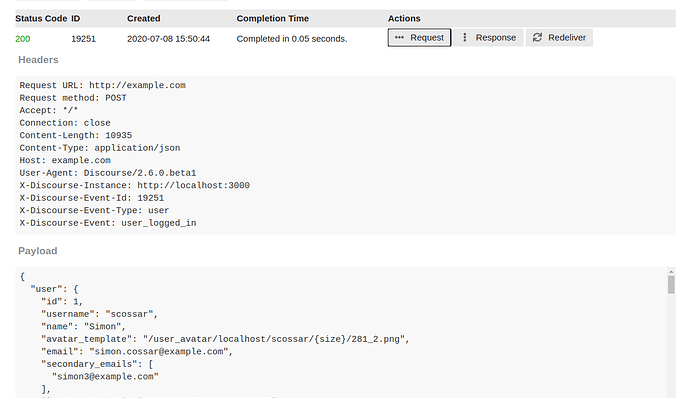Click the 'Accept: */*' header line
This screenshot has height=398, width=690.
click(x=49, y=111)
